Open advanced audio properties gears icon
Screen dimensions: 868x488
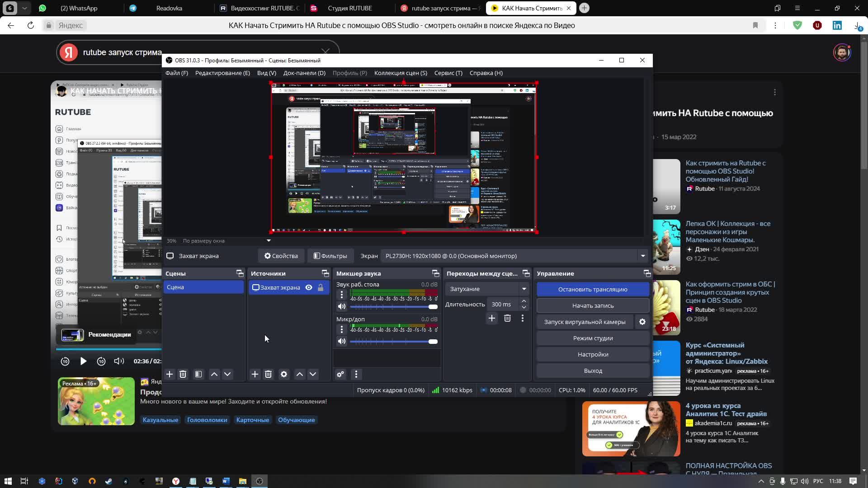[340, 374]
